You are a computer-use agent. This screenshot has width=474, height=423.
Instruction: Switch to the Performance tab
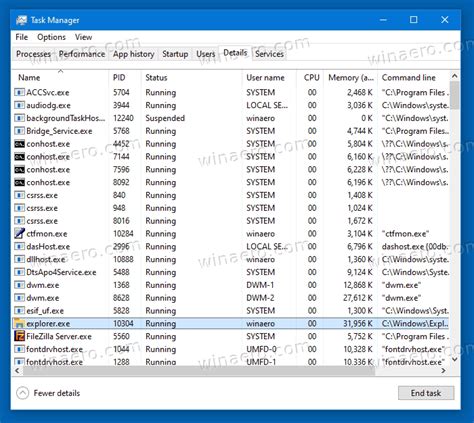pos(82,54)
